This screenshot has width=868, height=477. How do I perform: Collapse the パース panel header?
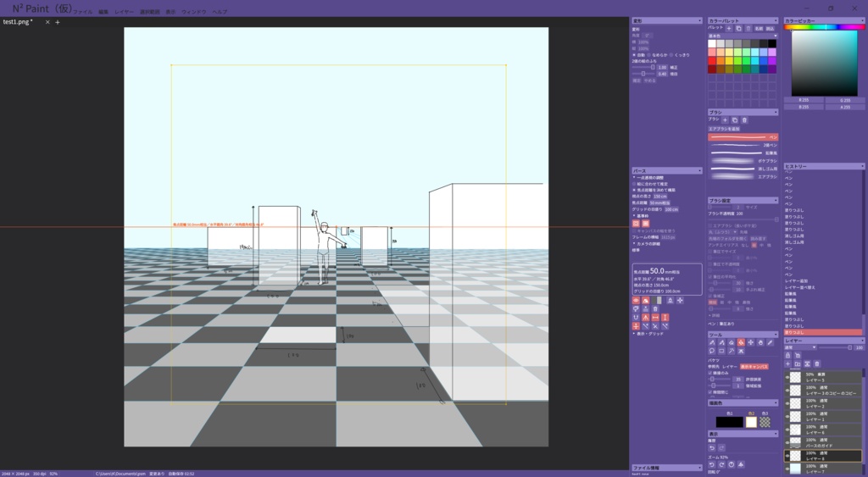[x=667, y=171]
